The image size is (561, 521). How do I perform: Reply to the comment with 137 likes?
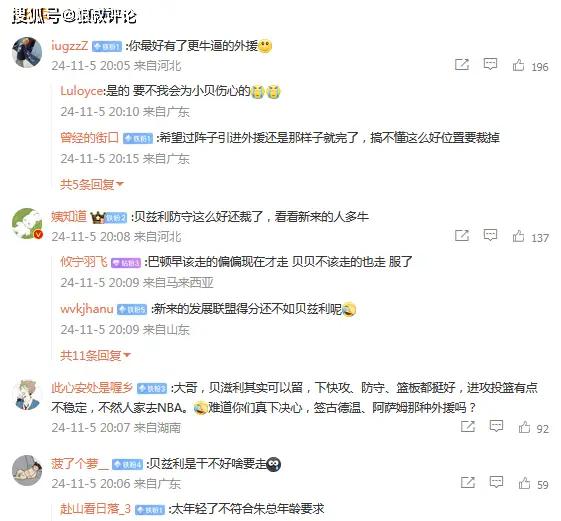[490, 235]
